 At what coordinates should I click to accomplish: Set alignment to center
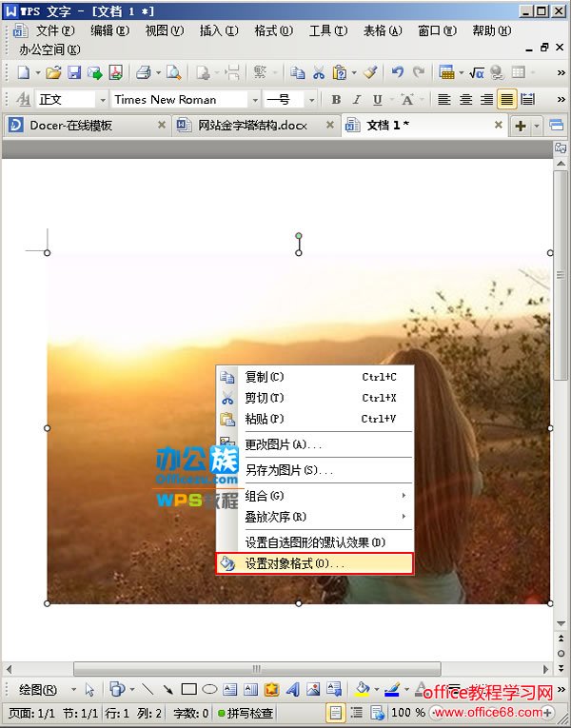pyautogui.click(x=465, y=99)
